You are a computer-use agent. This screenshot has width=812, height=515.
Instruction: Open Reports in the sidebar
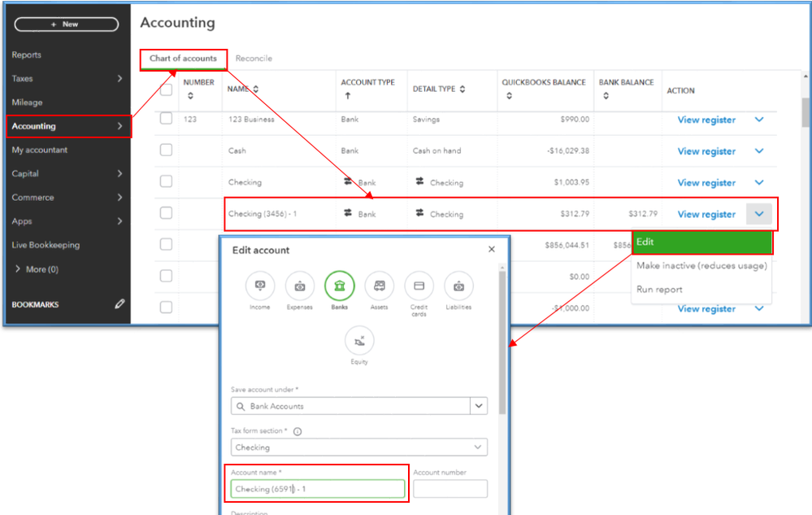[26, 55]
